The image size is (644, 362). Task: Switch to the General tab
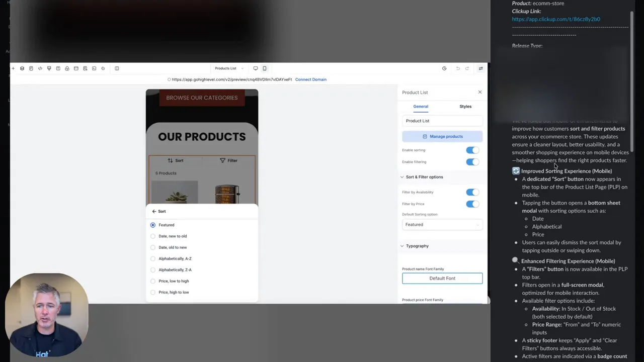coord(421,106)
